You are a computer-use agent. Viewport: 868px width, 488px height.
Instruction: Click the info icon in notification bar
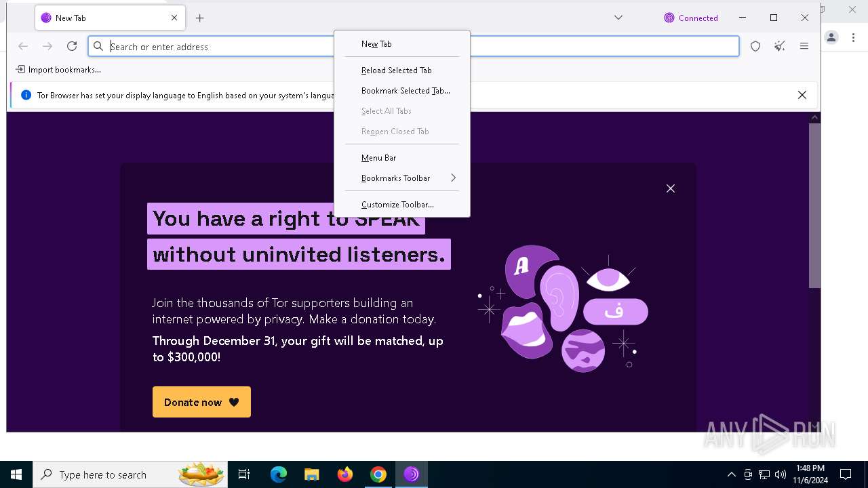26,95
